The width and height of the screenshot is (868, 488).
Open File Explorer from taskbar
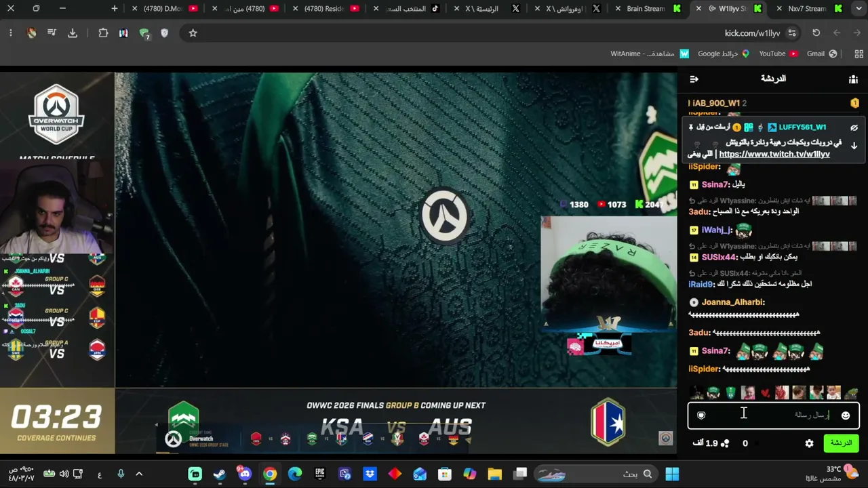pyautogui.click(x=494, y=474)
